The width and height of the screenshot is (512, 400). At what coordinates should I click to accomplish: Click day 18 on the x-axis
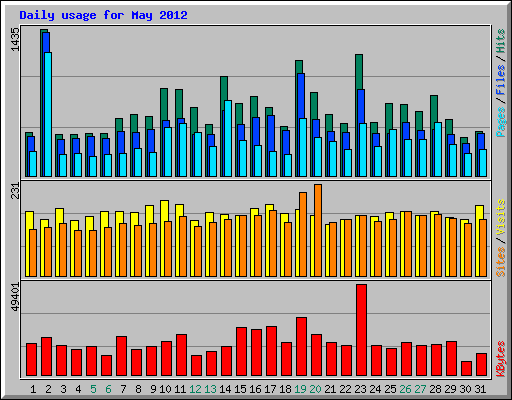(x=285, y=389)
